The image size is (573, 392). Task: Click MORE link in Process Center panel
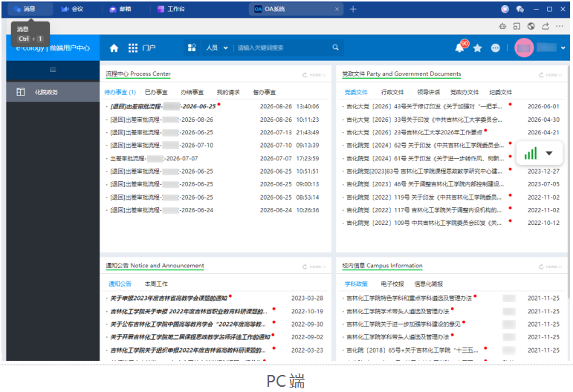(x=314, y=75)
